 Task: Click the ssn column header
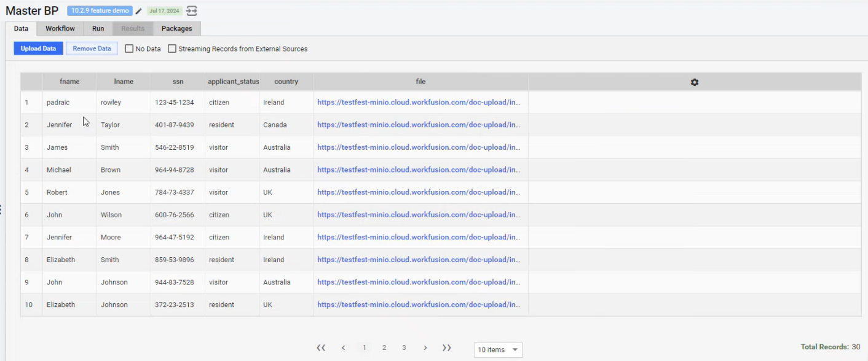[178, 82]
